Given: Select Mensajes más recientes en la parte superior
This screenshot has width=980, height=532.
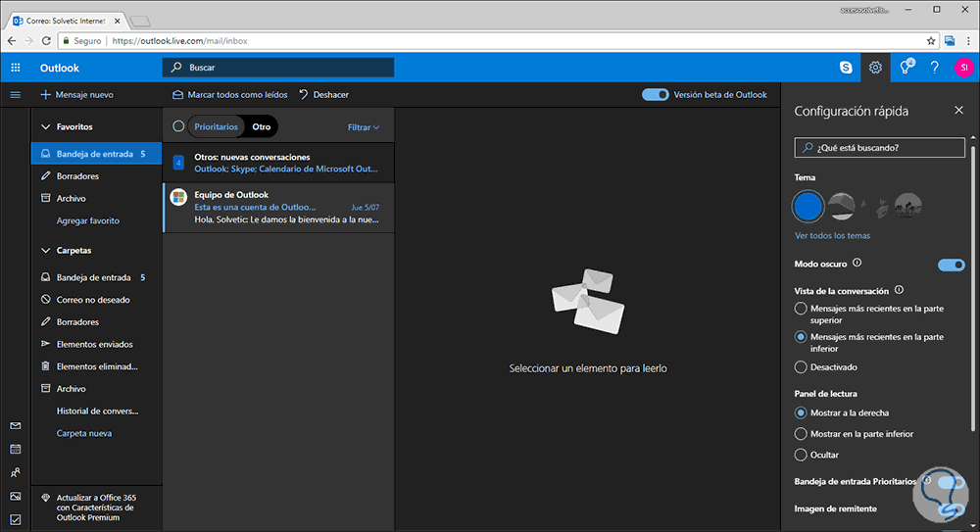Looking at the screenshot, I should click(x=801, y=309).
